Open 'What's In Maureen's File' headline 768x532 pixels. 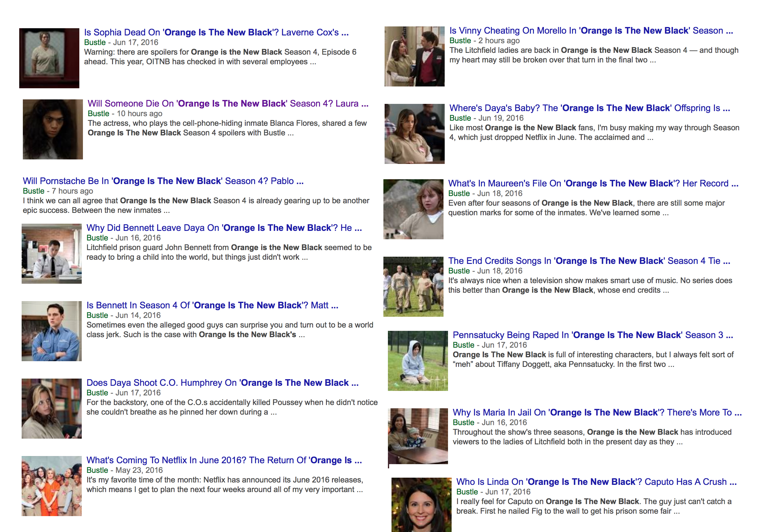click(593, 183)
